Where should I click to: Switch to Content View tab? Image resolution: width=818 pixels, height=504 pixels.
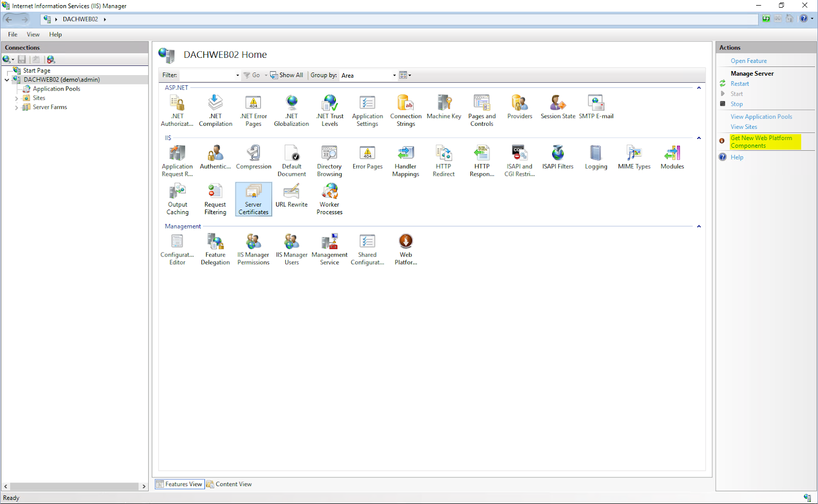[x=229, y=484]
